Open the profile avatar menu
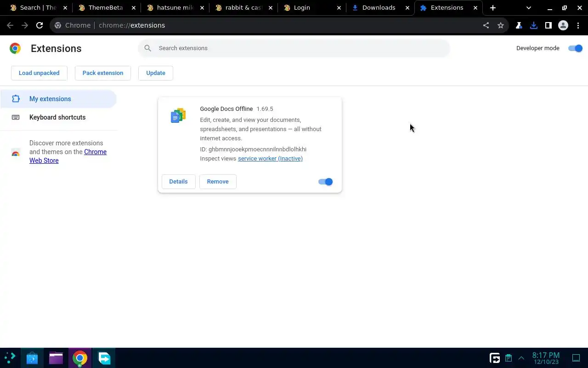Screen dimensions: 588x368 (x=563, y=25)
